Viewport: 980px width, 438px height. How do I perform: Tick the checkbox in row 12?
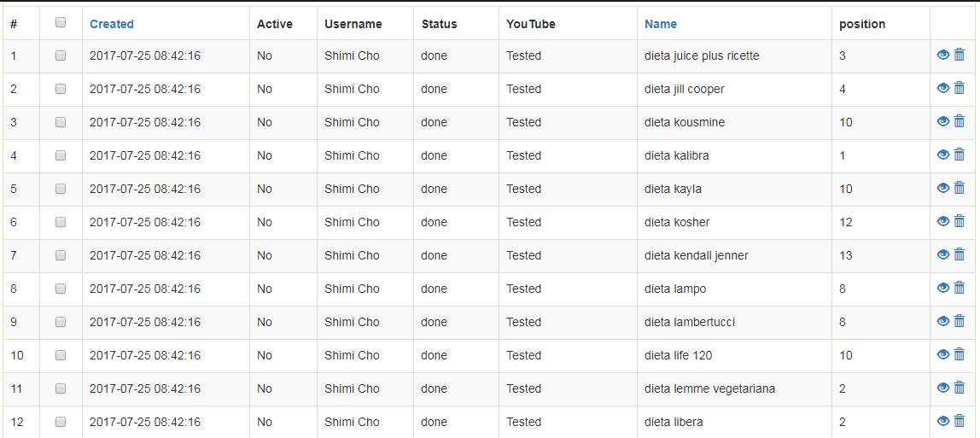(x=61, y=422)
